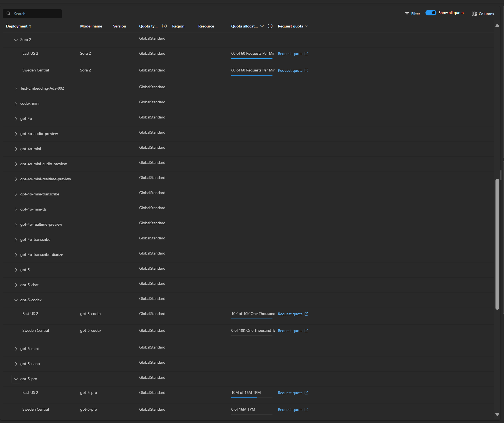Expand the gpt-4o-mini-transcribe group

(16, 194)
